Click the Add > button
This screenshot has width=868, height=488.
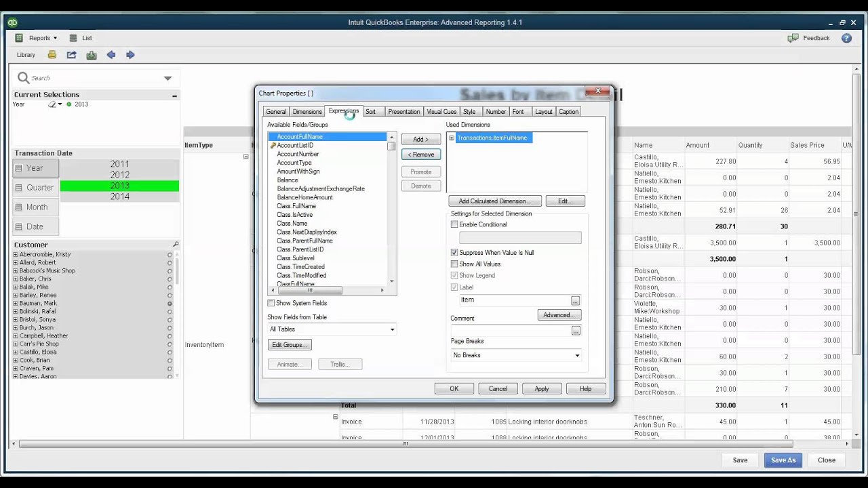[x=421, y=139]
